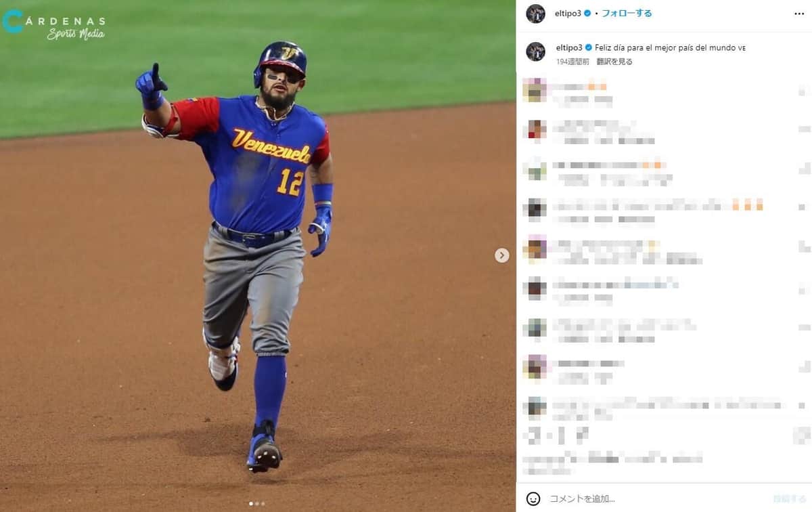Select the third carousel indicator dot
This screenshot has width=812, height=512.
point(263,504)
